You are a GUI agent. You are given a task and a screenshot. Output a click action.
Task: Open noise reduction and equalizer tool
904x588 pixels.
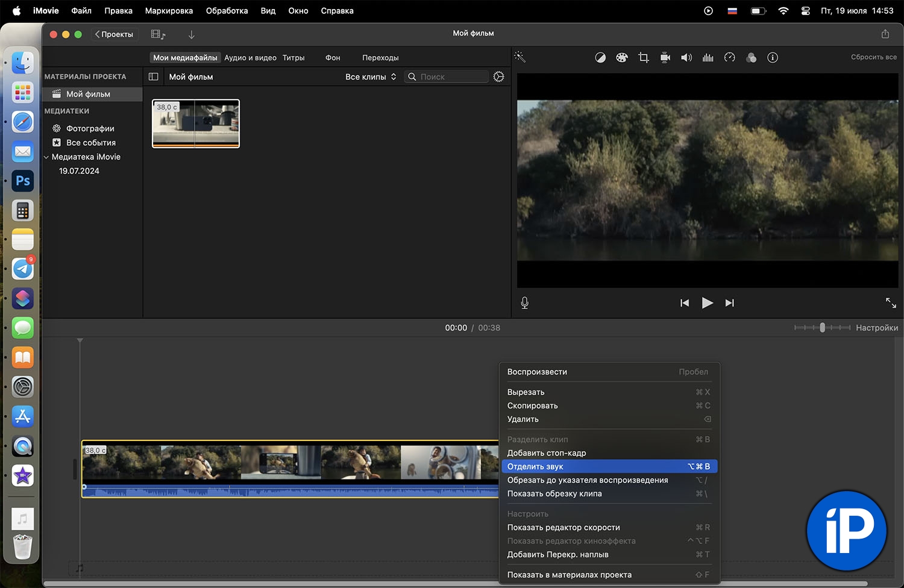pos(708,58)
